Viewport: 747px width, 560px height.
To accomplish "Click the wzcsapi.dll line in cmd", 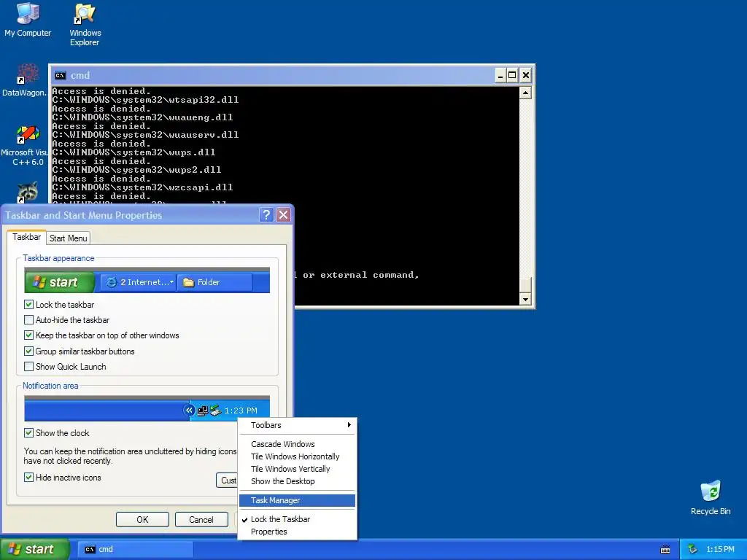I will click(142, 187).
